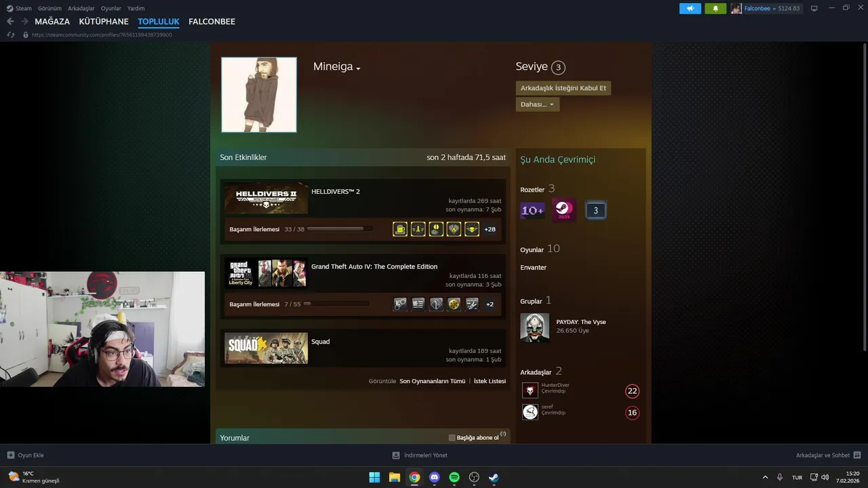The width and height of the screenshot is (868, 488).
Task: Click the fourth GTA IV achievement icon
Action: point(454,304)
